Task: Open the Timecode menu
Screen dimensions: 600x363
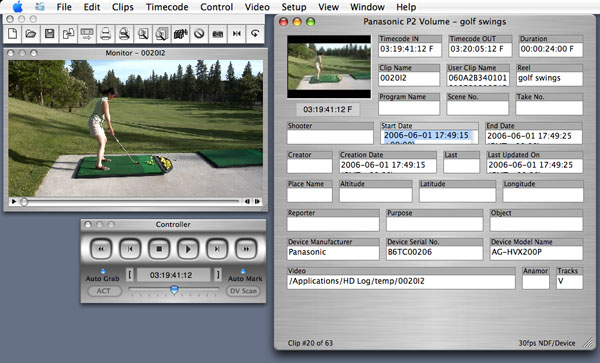Action: [167, 7]
